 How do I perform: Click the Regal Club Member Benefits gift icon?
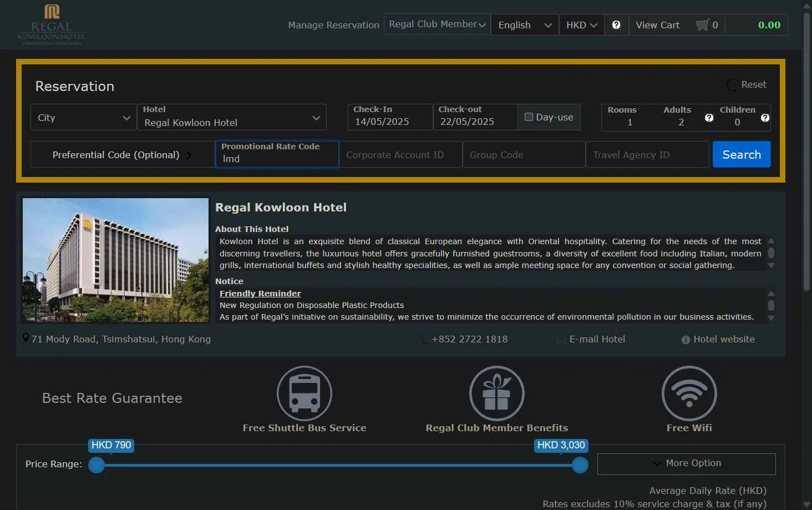pos(497,393)
